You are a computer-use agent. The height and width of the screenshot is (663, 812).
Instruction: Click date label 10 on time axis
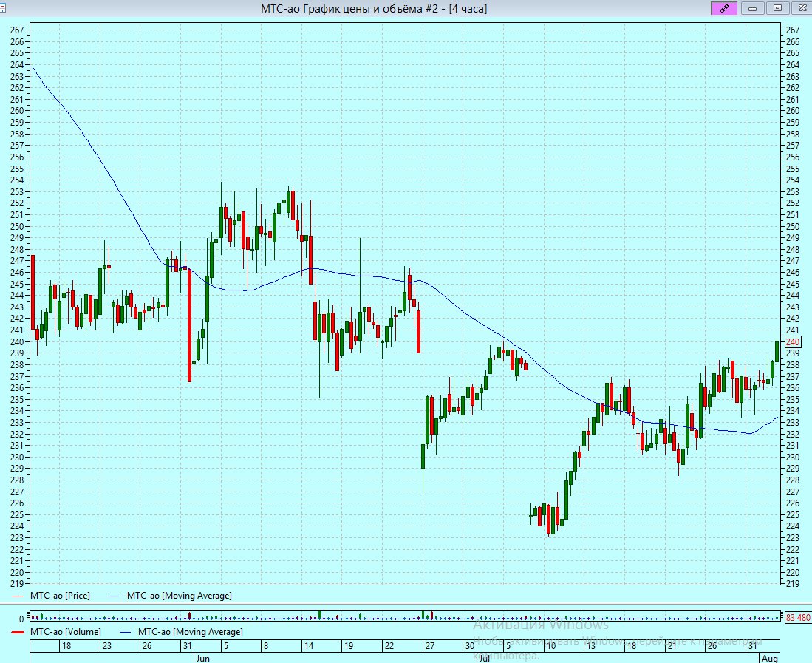(551, 646)
